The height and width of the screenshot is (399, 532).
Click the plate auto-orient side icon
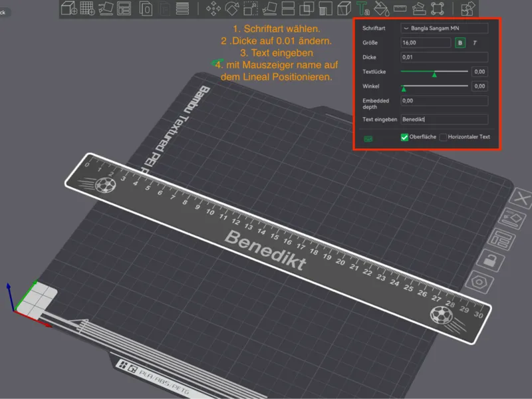[512, 219]
